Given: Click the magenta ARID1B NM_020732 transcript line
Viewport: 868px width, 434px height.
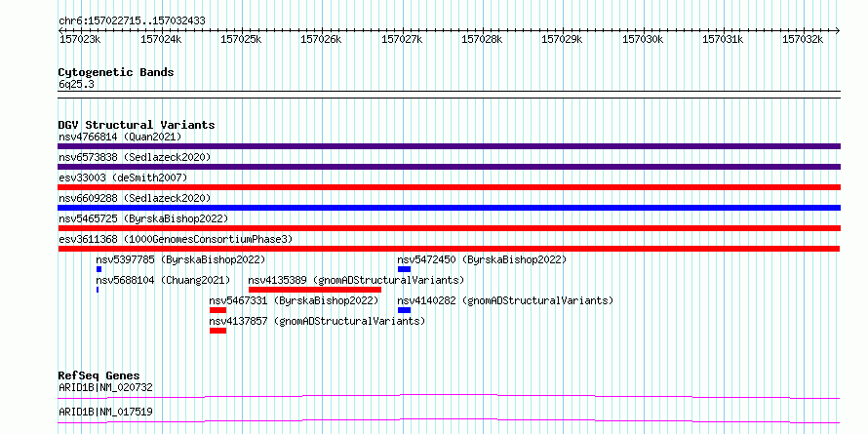Looking at the screenshot, I should (x=449, y=396).
